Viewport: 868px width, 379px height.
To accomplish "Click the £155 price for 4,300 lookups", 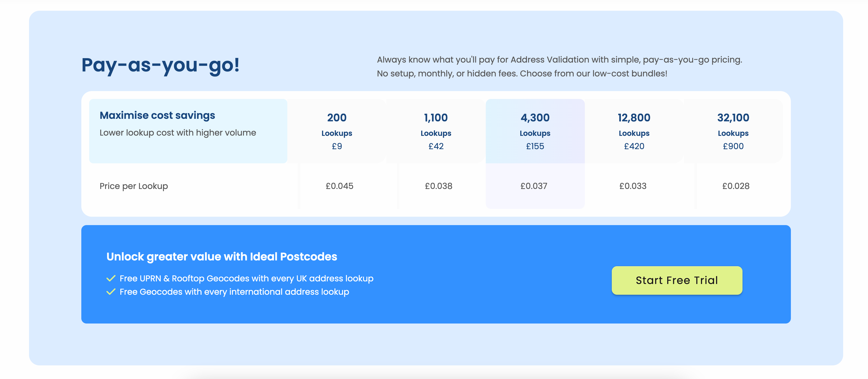I will (x=535, y=146).
